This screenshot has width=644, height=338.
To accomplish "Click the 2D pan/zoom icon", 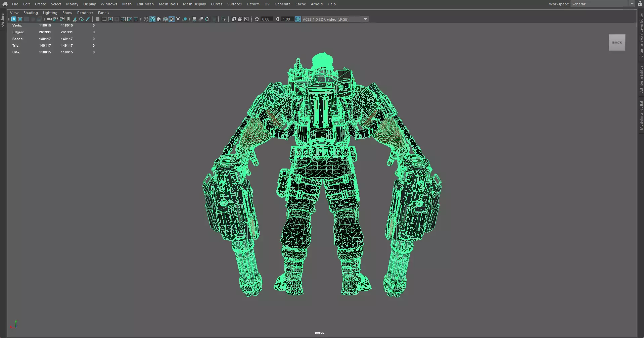I will click(81, 19).
